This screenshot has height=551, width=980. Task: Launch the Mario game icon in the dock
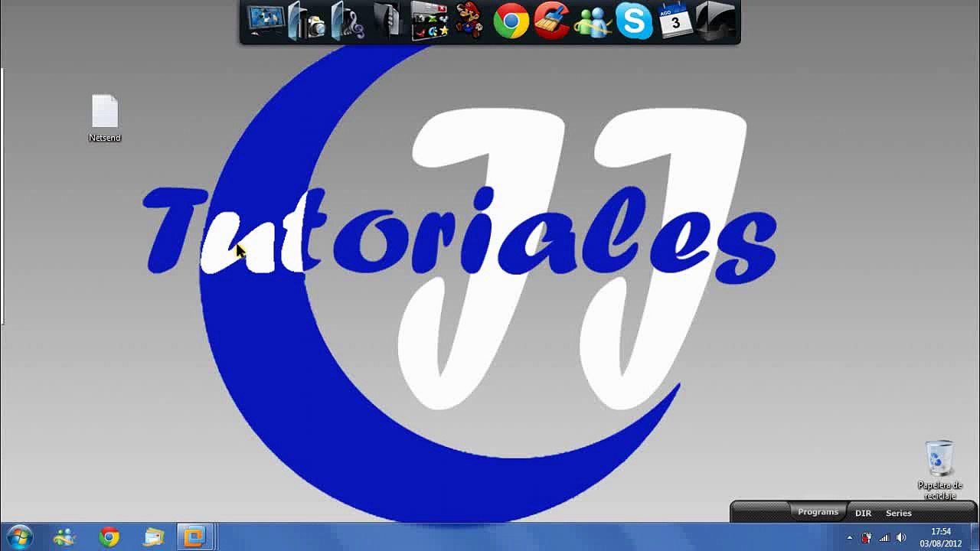[469, 21]
